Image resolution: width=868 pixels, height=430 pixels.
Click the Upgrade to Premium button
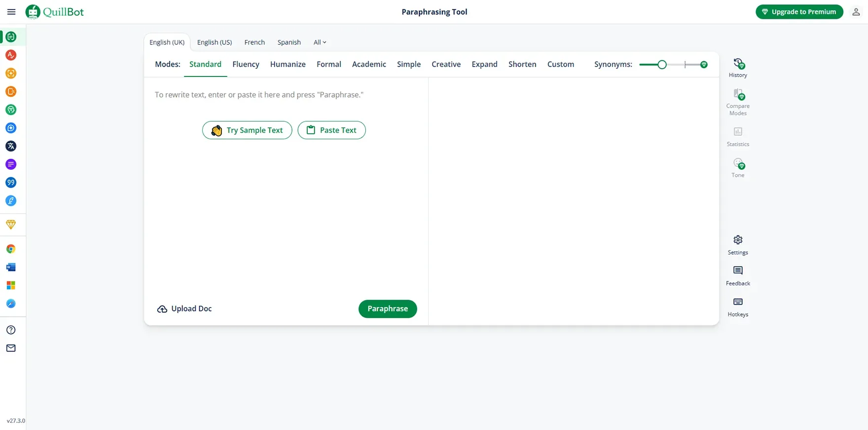tap(799, 12)
